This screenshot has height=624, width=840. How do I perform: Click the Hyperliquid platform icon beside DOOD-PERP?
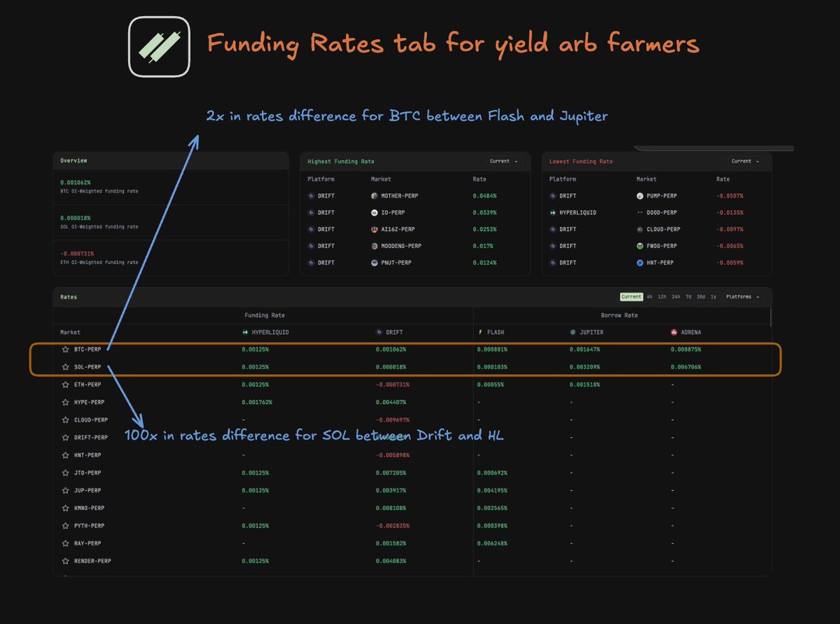[552, 213]
